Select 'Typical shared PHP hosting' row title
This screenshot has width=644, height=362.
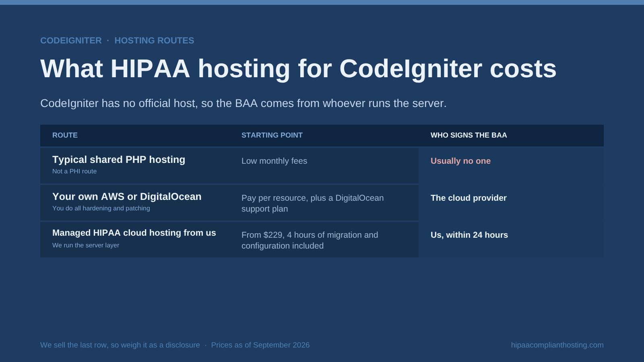point(119,160)
